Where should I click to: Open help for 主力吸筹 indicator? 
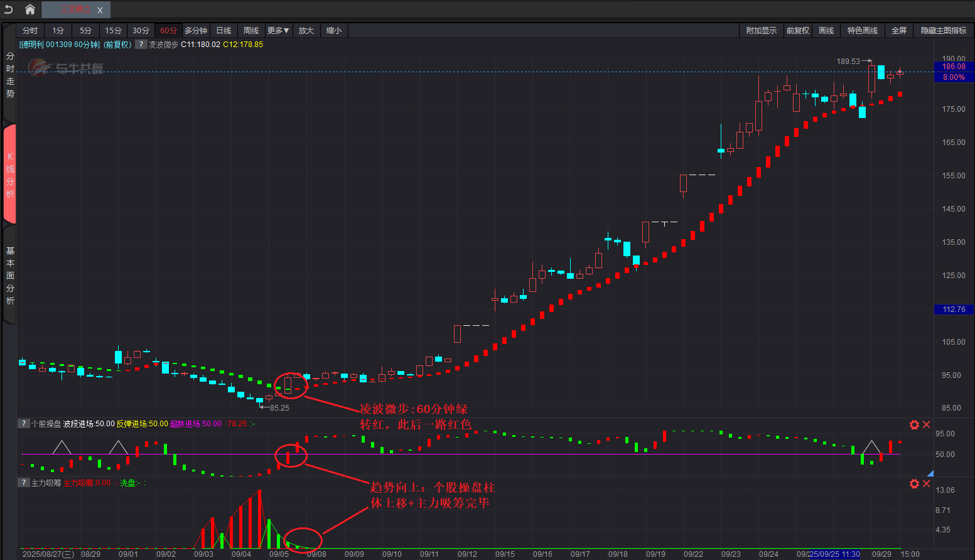(x=24, y=483)
